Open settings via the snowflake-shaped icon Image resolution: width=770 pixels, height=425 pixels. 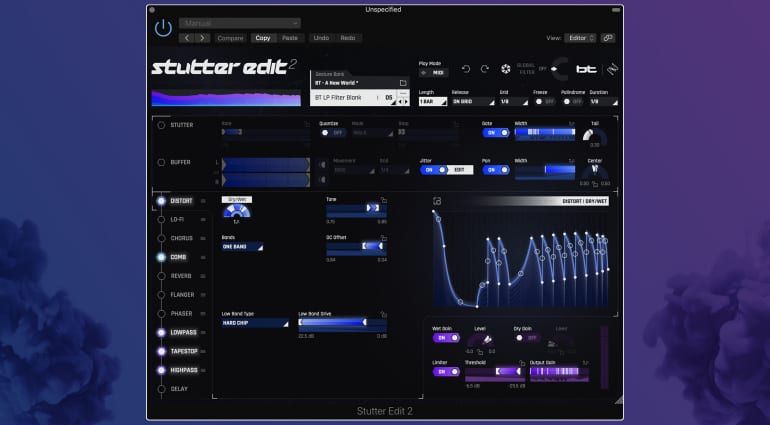[505, 69]
